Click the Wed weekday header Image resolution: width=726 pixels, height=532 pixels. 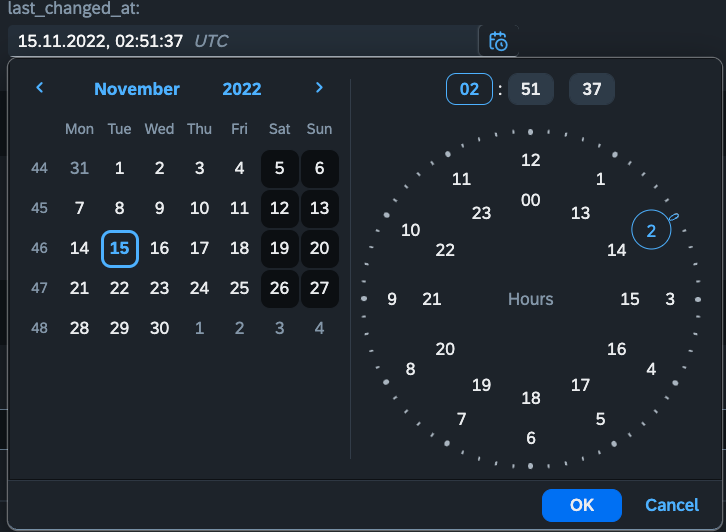tap(159, 129)
